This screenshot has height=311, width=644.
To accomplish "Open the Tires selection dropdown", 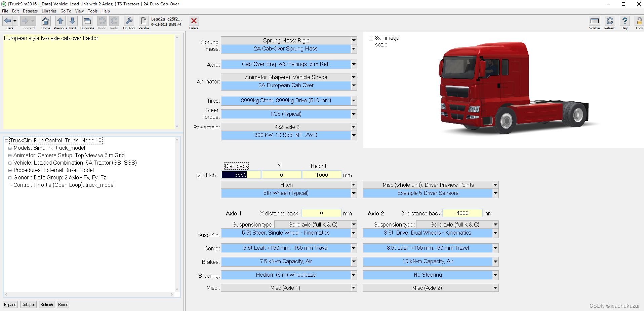I will (353, 101).
